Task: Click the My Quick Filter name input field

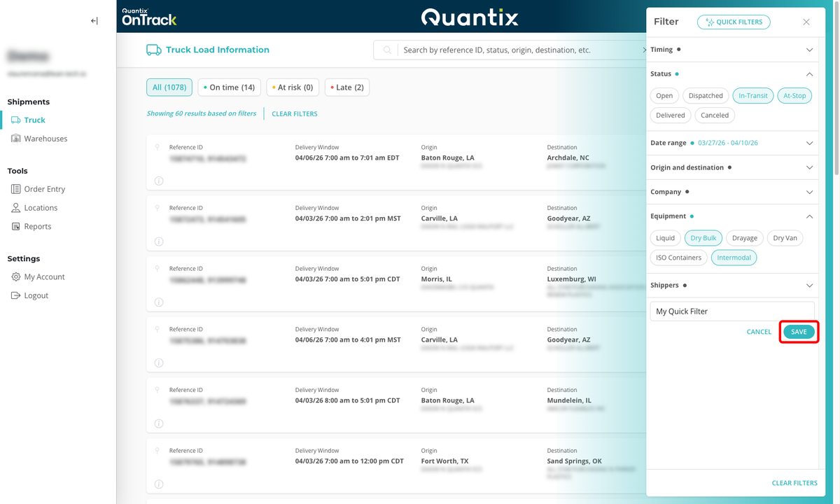Action: pos(731,311)
